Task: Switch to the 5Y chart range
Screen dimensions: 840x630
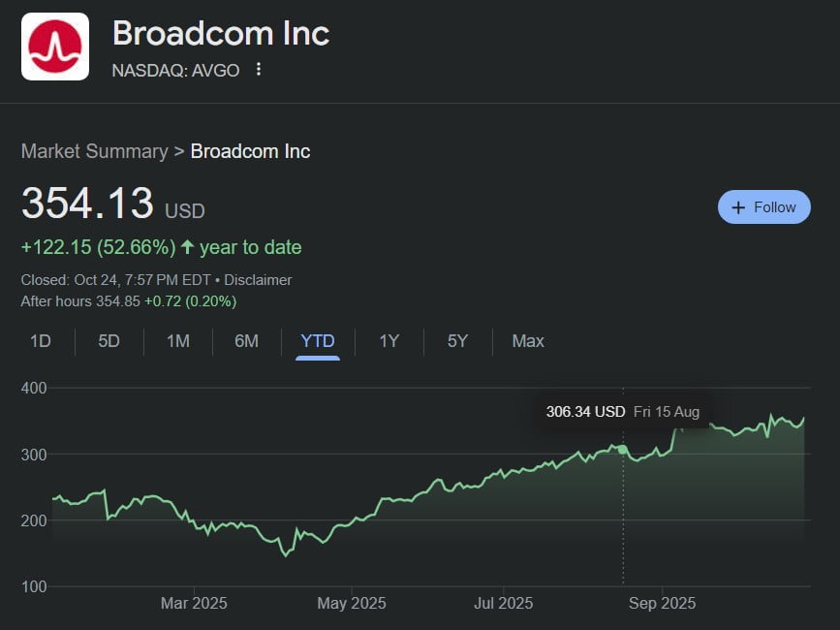Action: pyautogui.click(x=457, y=341)
